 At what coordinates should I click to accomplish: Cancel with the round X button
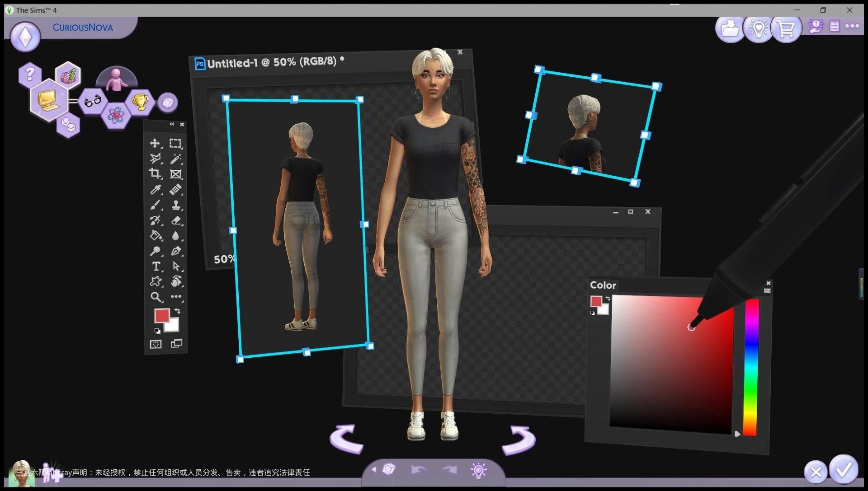pyautogui.click(x=816, y=472)
